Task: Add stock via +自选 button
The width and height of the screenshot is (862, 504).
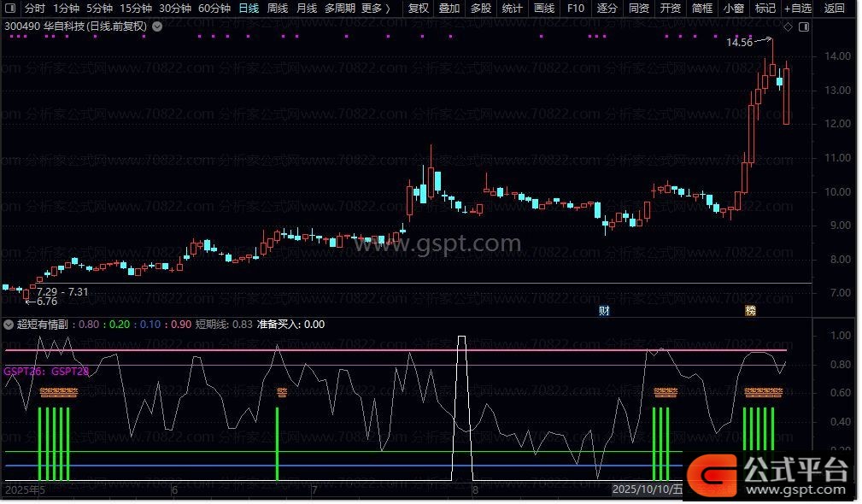Action: click(798, 9)
